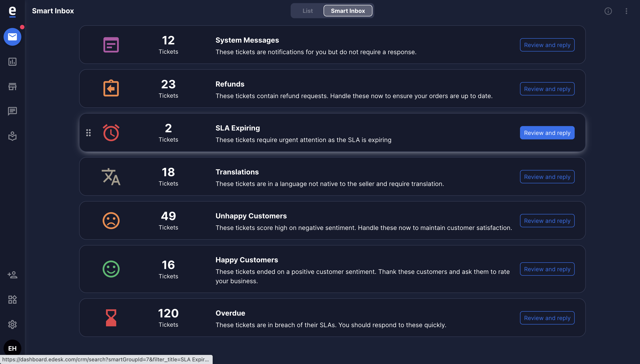Click the Translations heading
This screenshot has width=640, height=364.
coord(237,172)
